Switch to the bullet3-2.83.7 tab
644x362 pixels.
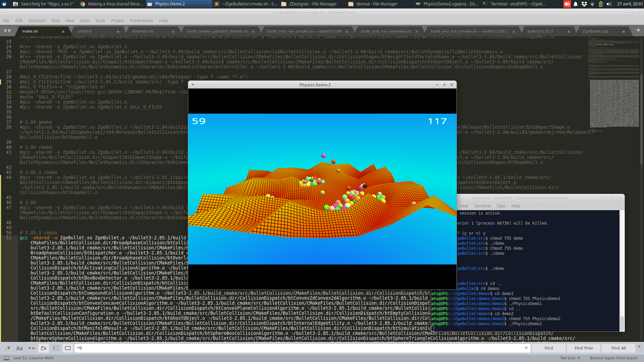540,31
